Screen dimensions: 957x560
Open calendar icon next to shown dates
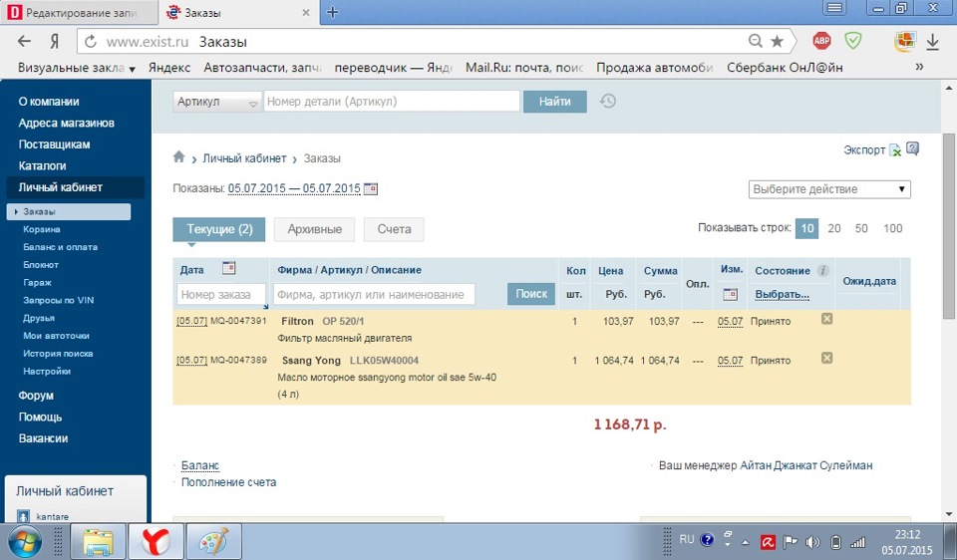click(371, 189)
